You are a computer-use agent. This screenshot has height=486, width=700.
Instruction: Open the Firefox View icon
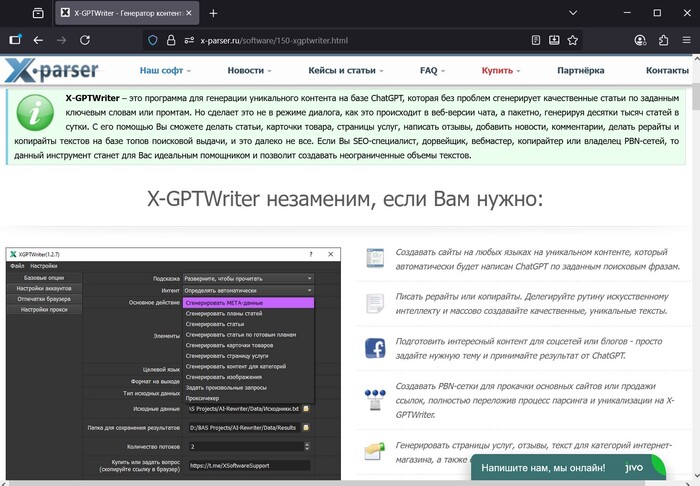coord(38,13)
